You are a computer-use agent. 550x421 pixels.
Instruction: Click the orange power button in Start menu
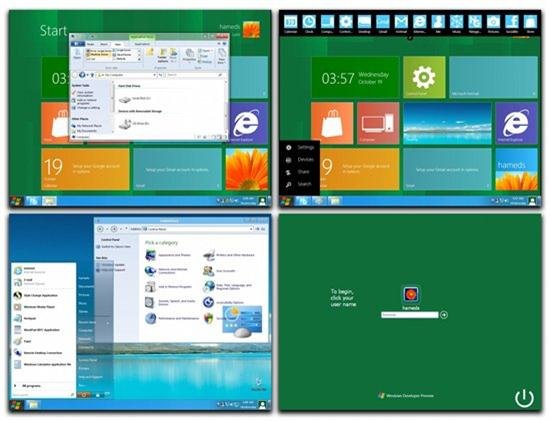[84, 395]
